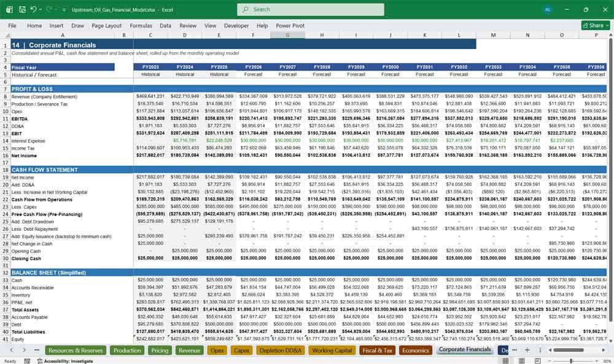Undo the last action

(34, 9)
